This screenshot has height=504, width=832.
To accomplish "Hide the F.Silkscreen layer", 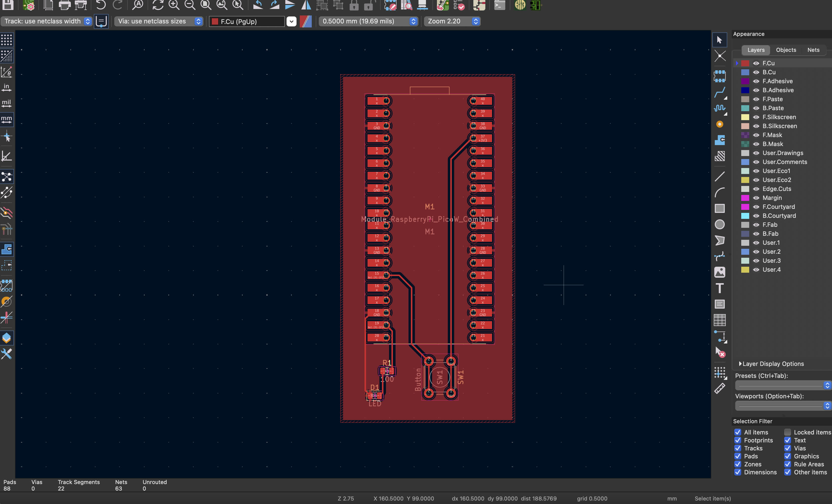I will (x=756, y=117).
